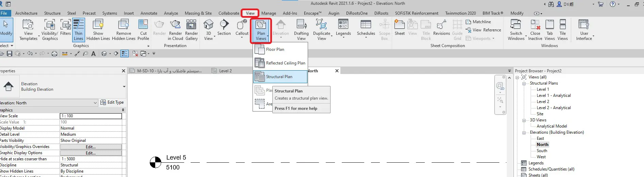
Task: Click the Plan Views button
Action: 261,30
